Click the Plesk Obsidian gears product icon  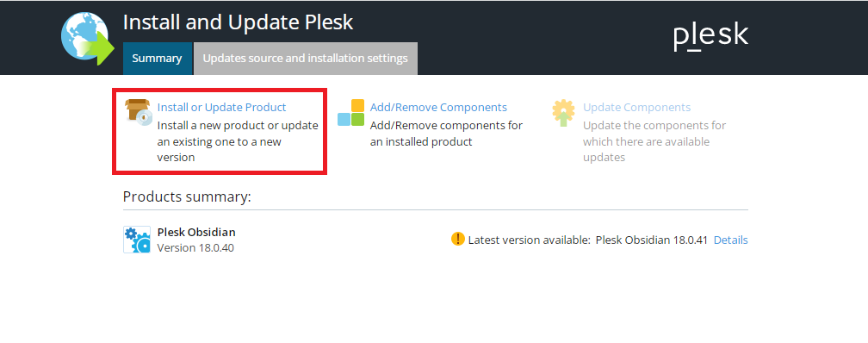point(137,240)
